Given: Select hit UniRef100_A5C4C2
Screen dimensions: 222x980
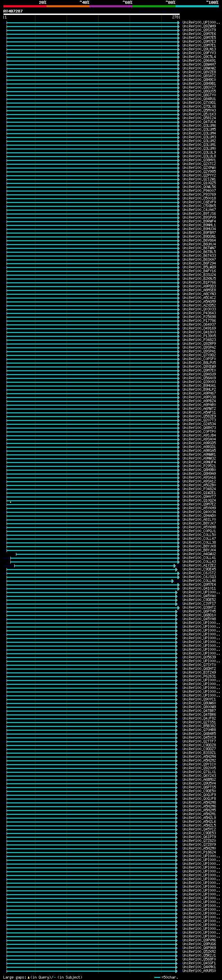Looking at the screenshot, I should [x=199, y=298].
